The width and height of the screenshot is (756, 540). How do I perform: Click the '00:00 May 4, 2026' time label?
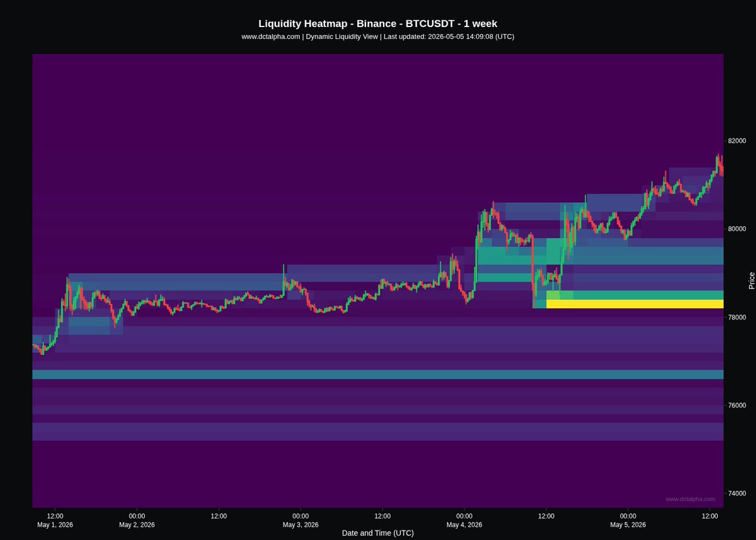click(464, 520)
